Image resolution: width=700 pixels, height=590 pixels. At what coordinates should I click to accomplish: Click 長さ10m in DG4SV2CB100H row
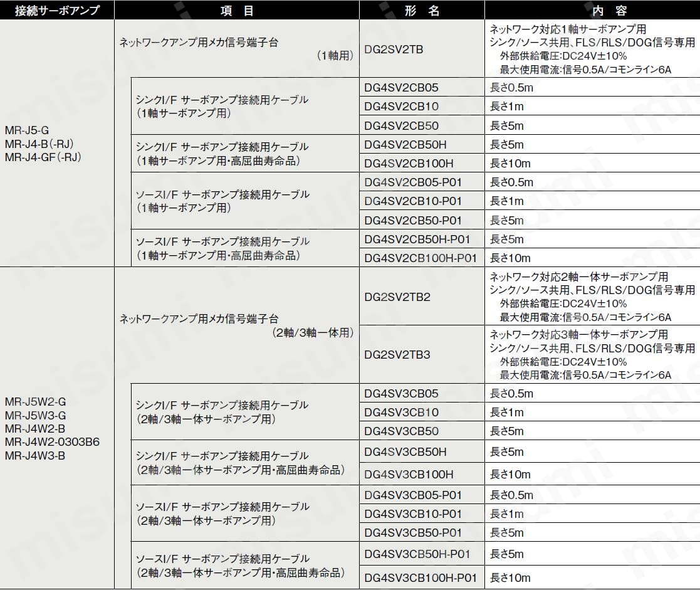[510, 164]
